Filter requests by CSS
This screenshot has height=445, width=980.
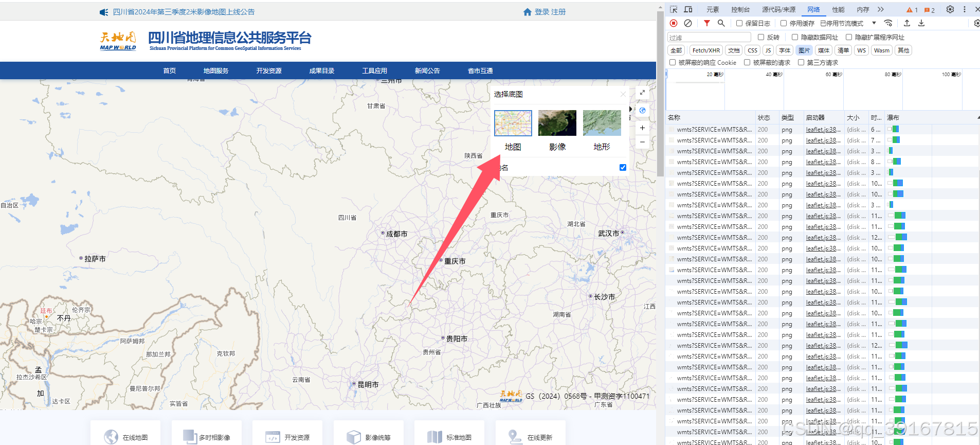tap(752, 50)
